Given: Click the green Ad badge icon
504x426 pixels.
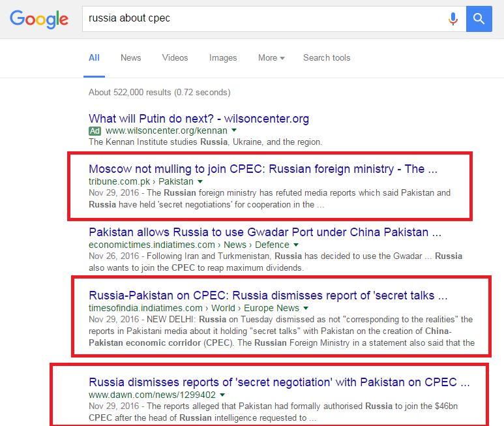Looking at the screenshot, I should coord(95,131).
